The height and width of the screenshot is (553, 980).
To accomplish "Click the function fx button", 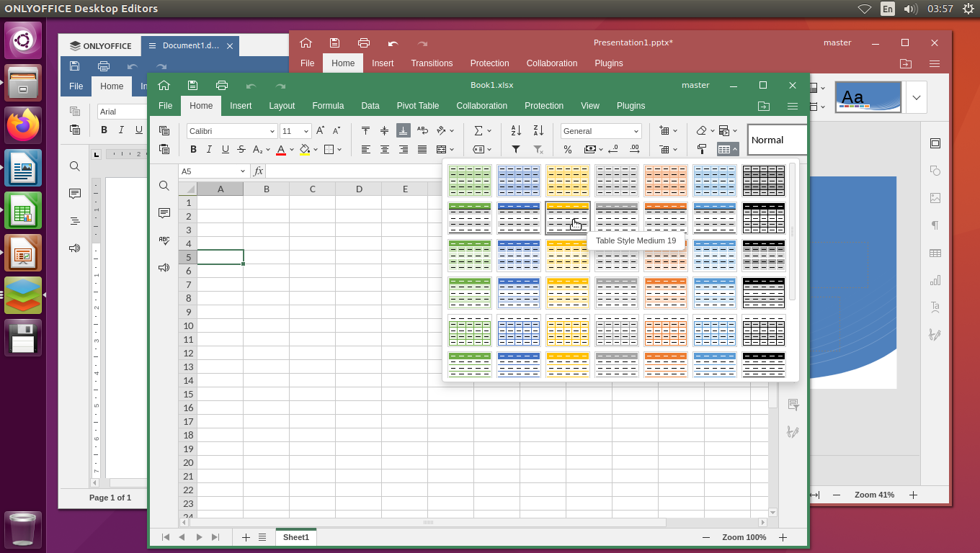I will click(x=259, y=171).
